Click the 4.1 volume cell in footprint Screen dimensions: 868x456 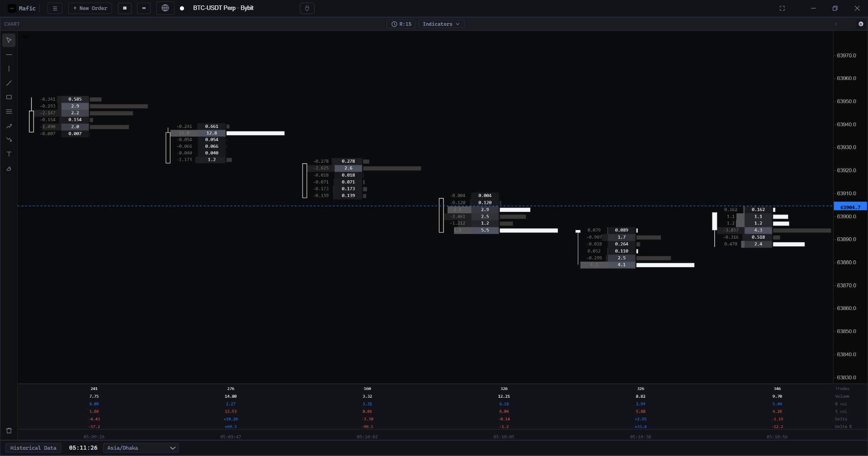click(622, 265)
